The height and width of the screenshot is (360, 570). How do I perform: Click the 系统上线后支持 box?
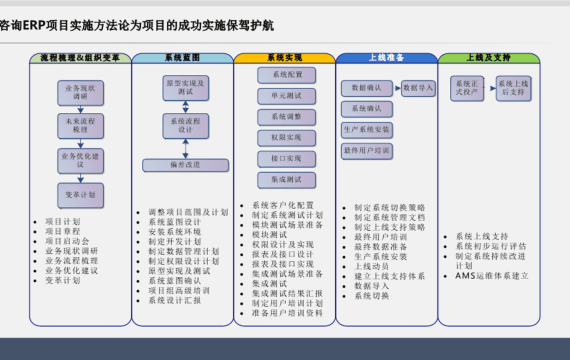pyautogui.click(x=513, y=88)
